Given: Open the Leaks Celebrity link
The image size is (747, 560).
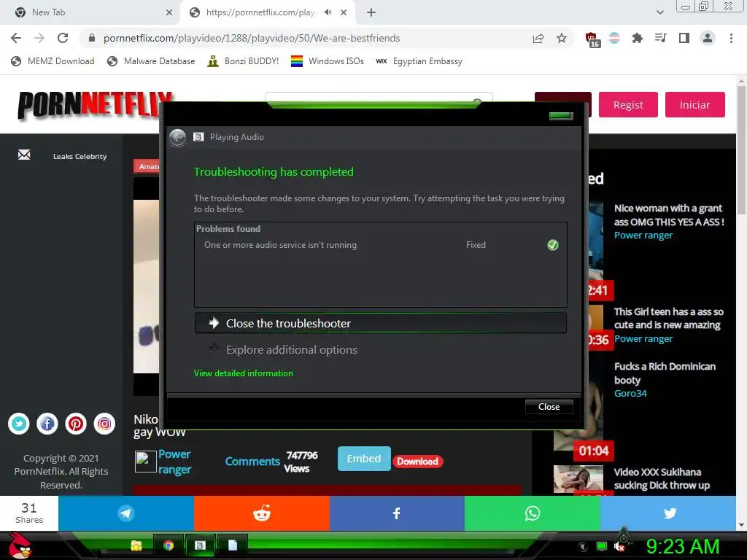Looking at the screenshot, I should point(80,156).
